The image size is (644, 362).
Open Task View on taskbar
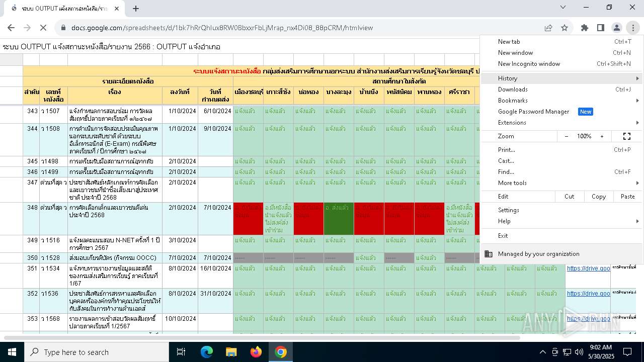181,352
